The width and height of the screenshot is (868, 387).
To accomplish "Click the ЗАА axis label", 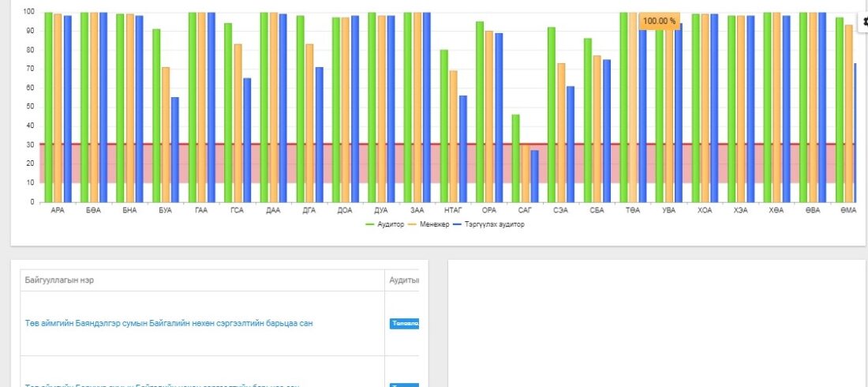I will [x=417, y=211].
